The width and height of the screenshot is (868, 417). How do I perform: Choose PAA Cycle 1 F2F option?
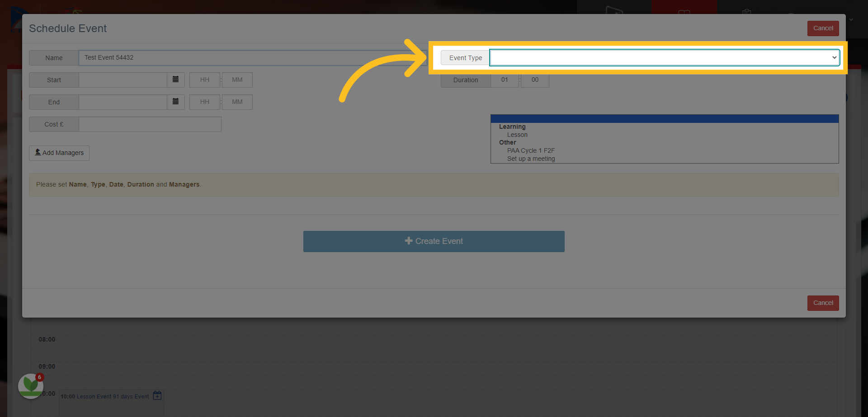(x=531, y=150)
